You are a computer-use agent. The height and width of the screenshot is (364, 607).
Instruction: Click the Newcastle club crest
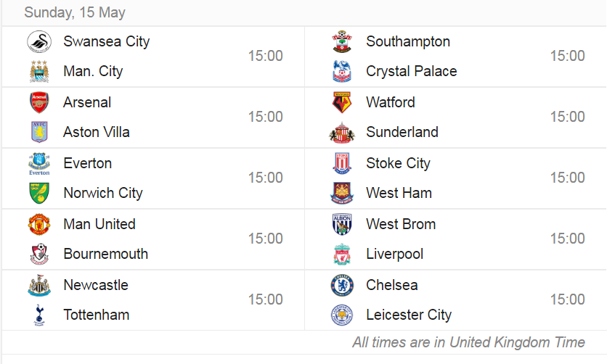(x=39, y=285)
